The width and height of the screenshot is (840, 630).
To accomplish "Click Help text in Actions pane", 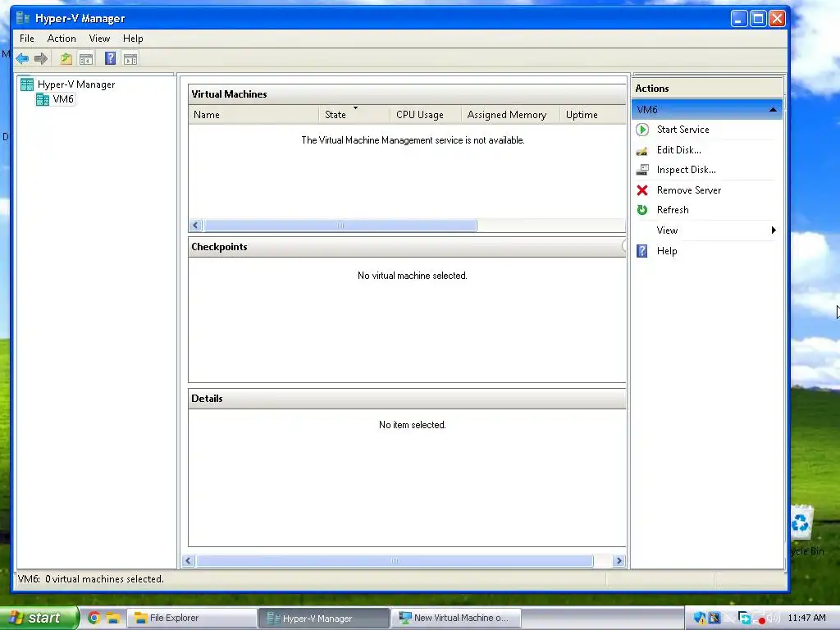I will [x=667, y=251].
